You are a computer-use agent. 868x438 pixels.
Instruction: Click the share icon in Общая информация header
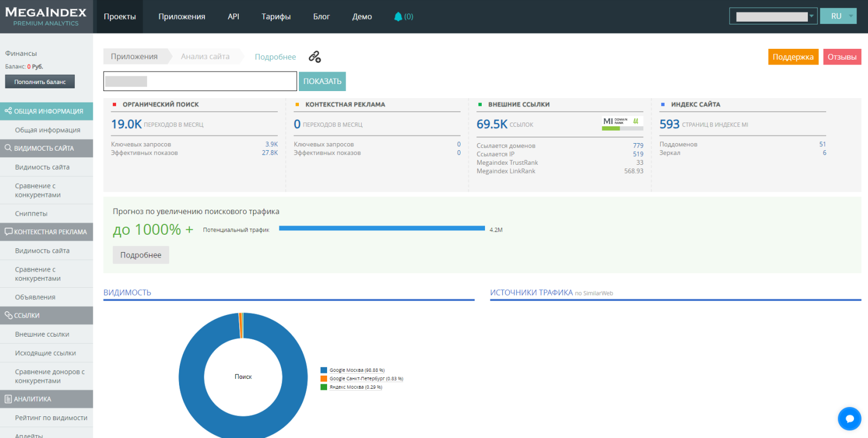point(8,111)
